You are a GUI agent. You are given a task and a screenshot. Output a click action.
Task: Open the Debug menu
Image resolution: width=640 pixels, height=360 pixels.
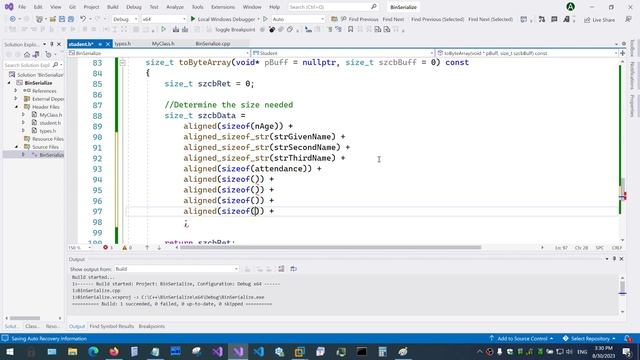click(x=134, y=7)
